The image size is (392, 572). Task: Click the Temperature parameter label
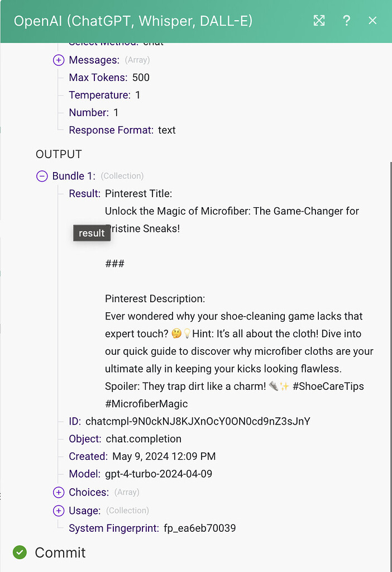[x=99, y=95]
